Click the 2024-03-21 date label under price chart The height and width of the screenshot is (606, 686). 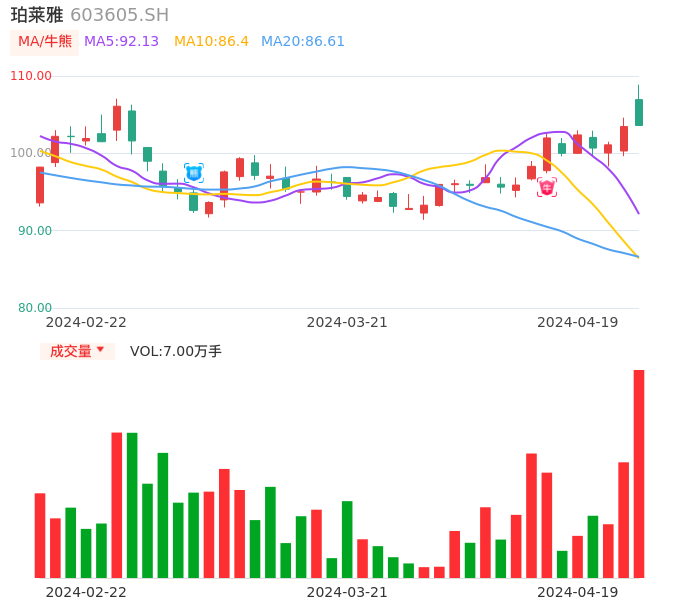[347, 322]
